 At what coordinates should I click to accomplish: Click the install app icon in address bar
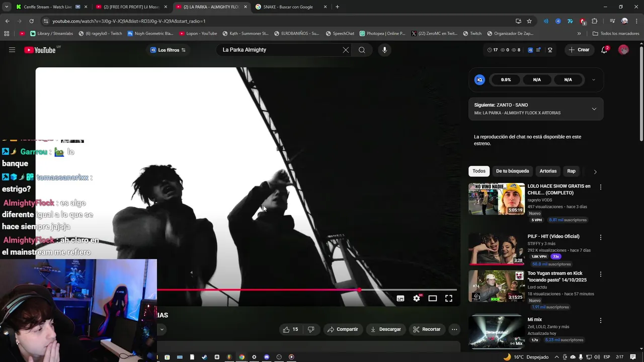pos(518,21)
